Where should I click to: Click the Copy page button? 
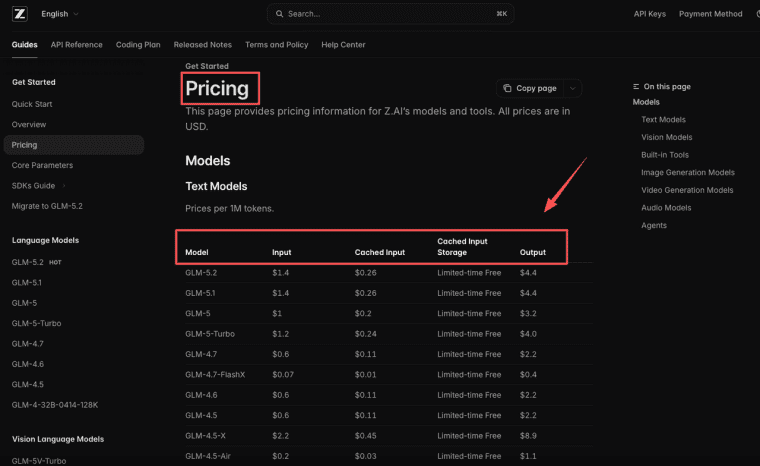pyautogui.click(x=529, y=89)
